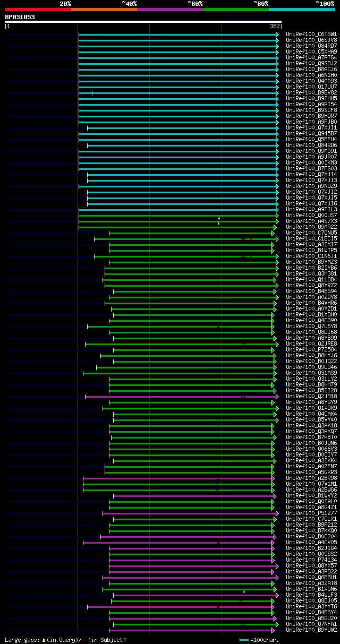Select the UniRef100_B4VHR6 label
The width and height of the screenshot is (340, 644).
(x=311, y=303)
